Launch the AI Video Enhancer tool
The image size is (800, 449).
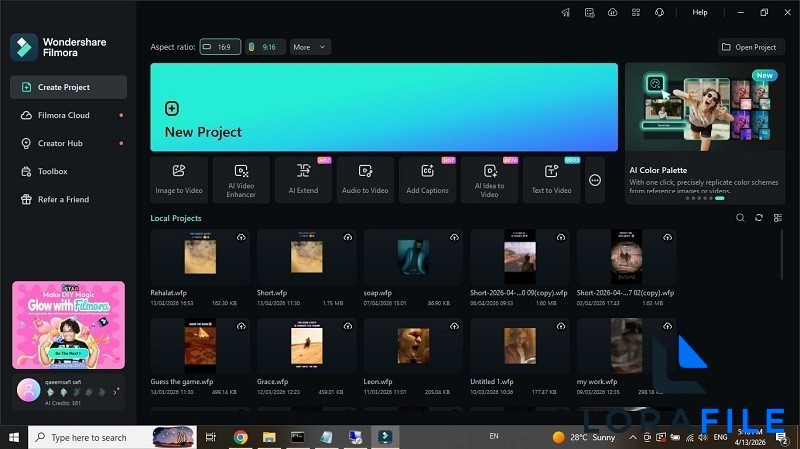coord(241,180)
